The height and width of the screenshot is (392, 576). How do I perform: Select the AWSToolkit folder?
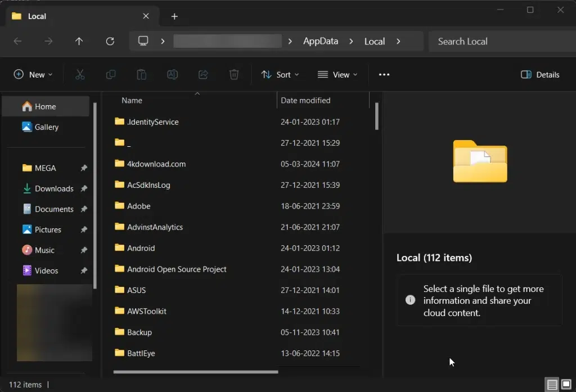(140, 311)
